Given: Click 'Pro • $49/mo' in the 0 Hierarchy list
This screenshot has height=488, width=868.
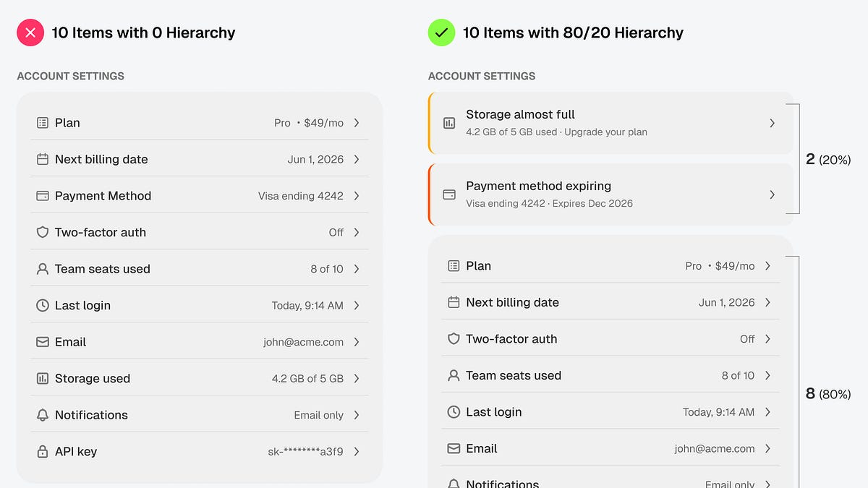Looking at the screenshot, I should click(309, 123).
